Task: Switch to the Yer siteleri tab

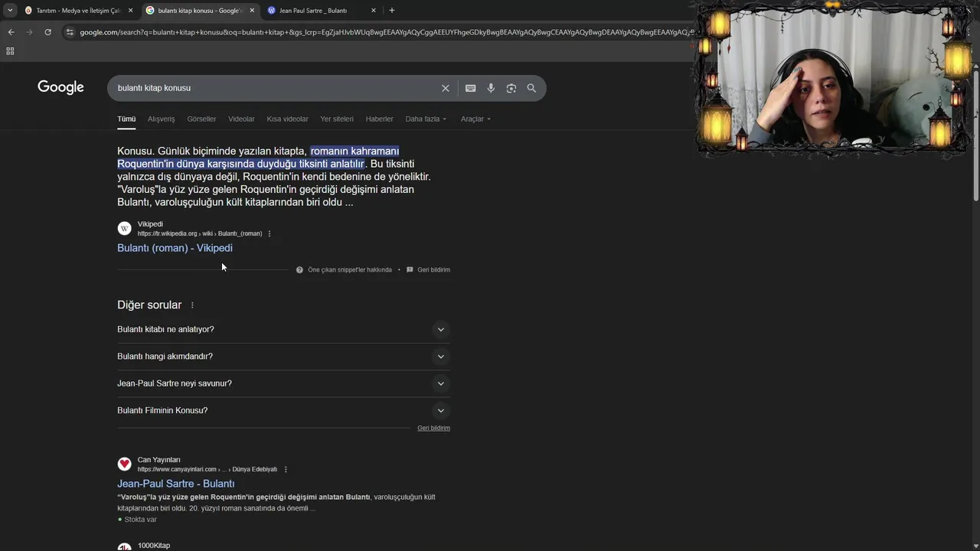Action: [x=337, y=119]
